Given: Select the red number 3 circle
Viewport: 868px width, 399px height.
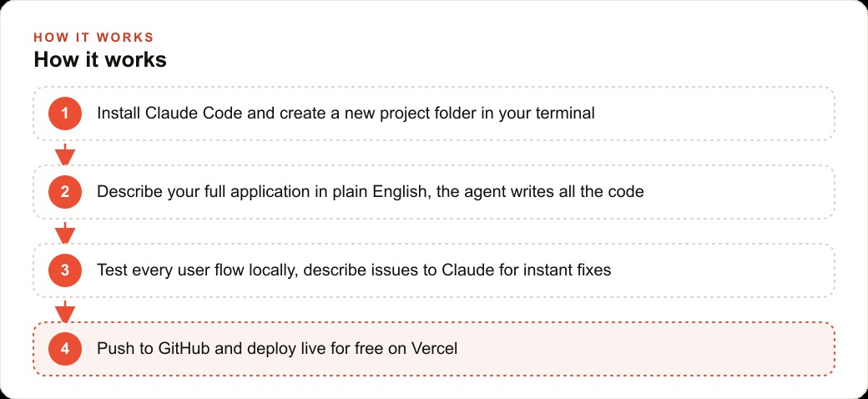Looking at the screenshot, I should tap(65, 270).
